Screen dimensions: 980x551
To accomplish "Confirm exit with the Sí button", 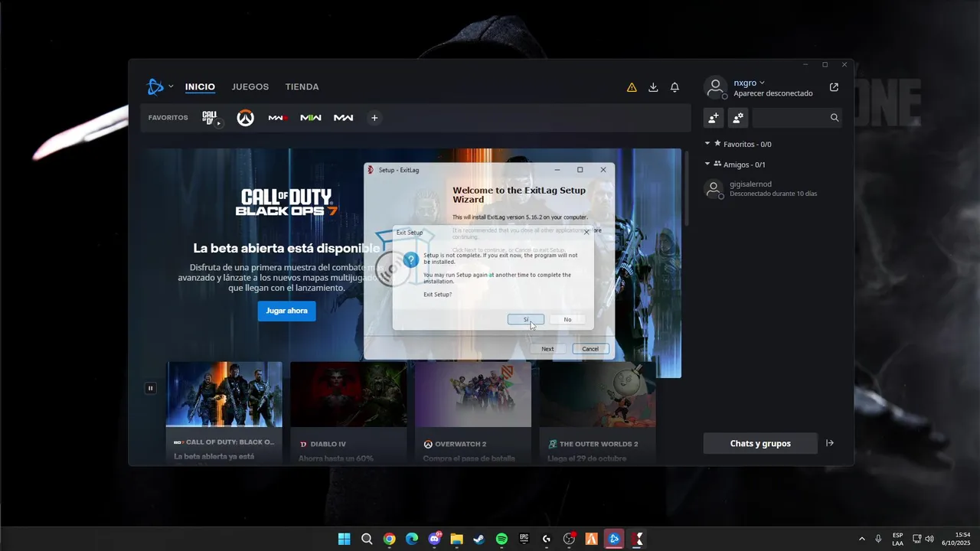I will pyautogui.click(x=526, y=319).
